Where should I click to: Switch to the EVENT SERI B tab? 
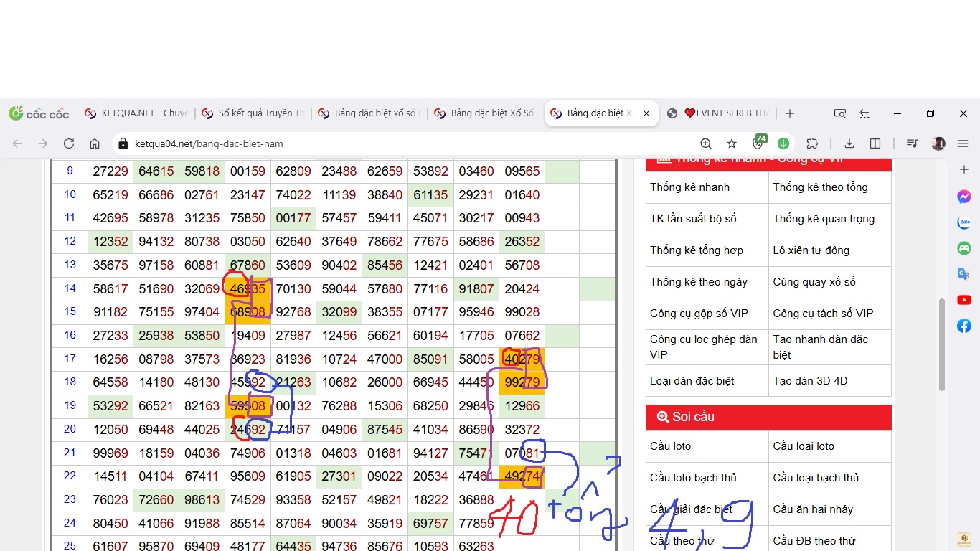(717, 113)
